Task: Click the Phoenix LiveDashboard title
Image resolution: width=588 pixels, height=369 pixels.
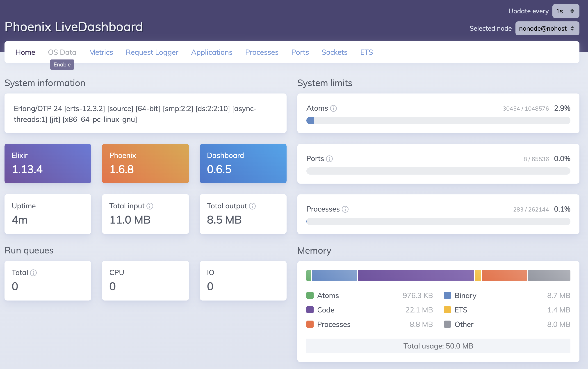Action: (74, 27)
